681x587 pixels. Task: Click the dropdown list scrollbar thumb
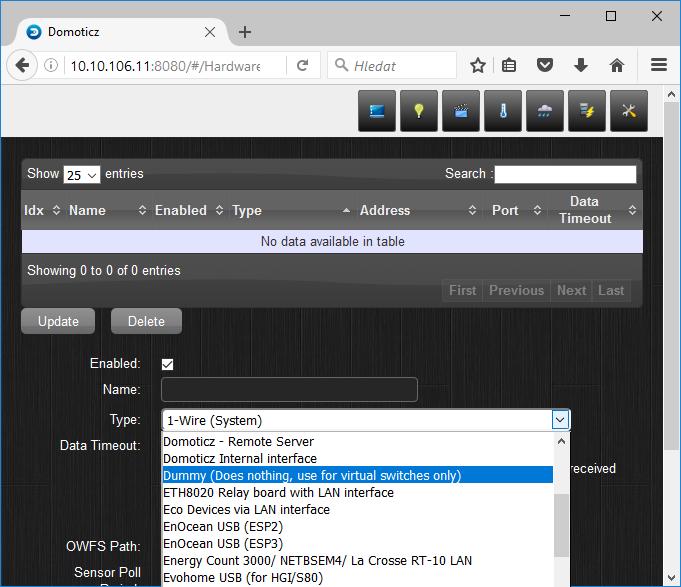561,525
